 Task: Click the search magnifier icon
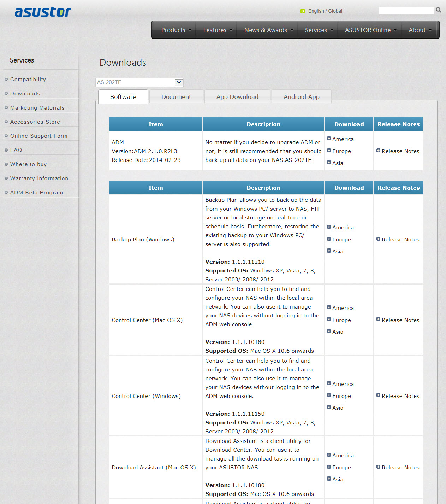[439, 10]
